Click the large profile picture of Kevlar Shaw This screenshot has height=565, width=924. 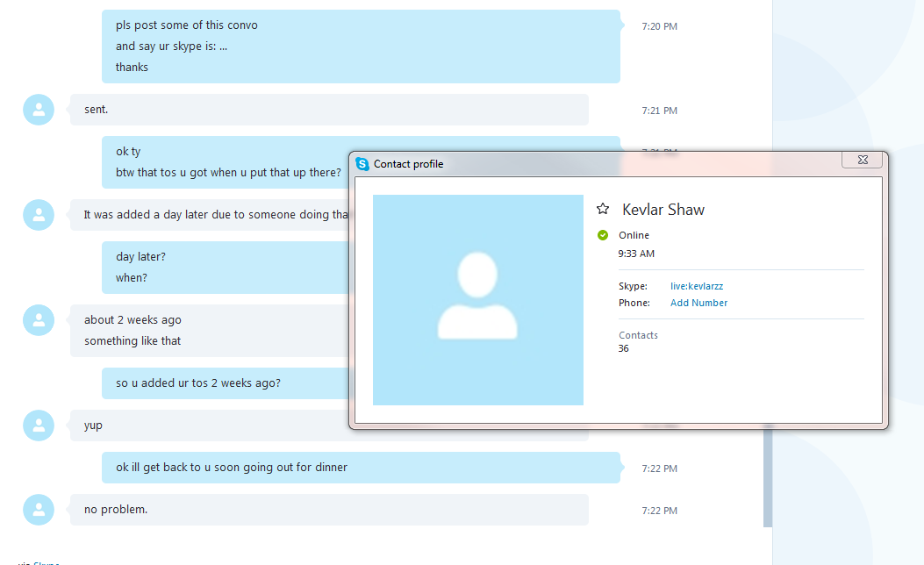click(478, 300)
